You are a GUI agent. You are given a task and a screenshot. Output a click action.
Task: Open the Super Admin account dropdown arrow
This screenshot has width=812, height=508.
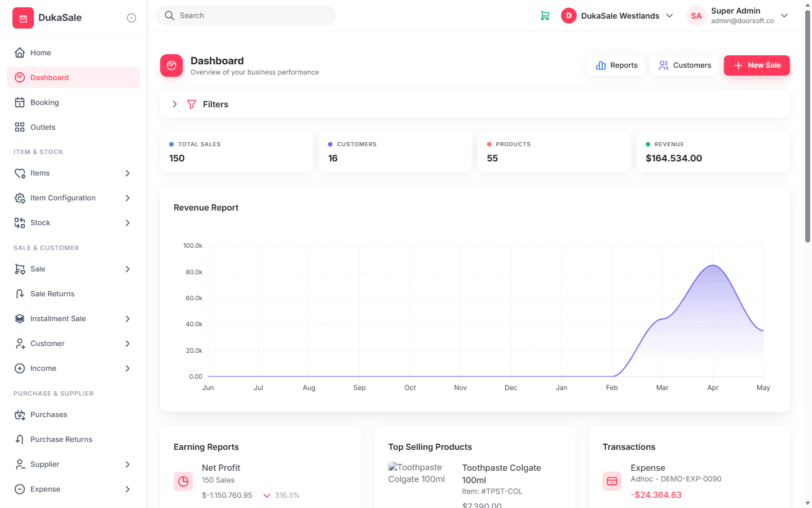point(784,16)
